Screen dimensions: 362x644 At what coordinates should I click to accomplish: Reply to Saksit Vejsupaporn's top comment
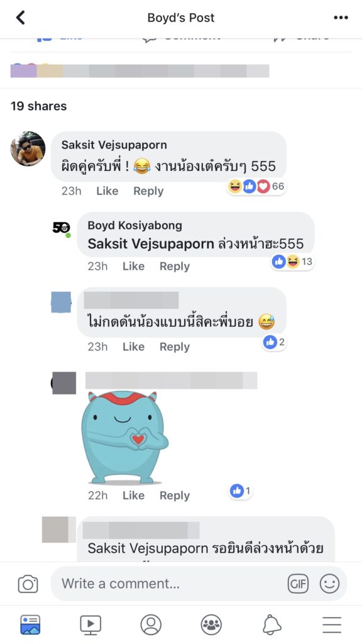coord(148,191)
